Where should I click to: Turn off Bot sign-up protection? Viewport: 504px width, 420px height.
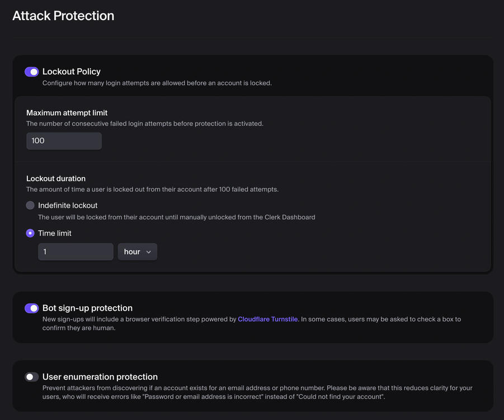click(32, 308)
